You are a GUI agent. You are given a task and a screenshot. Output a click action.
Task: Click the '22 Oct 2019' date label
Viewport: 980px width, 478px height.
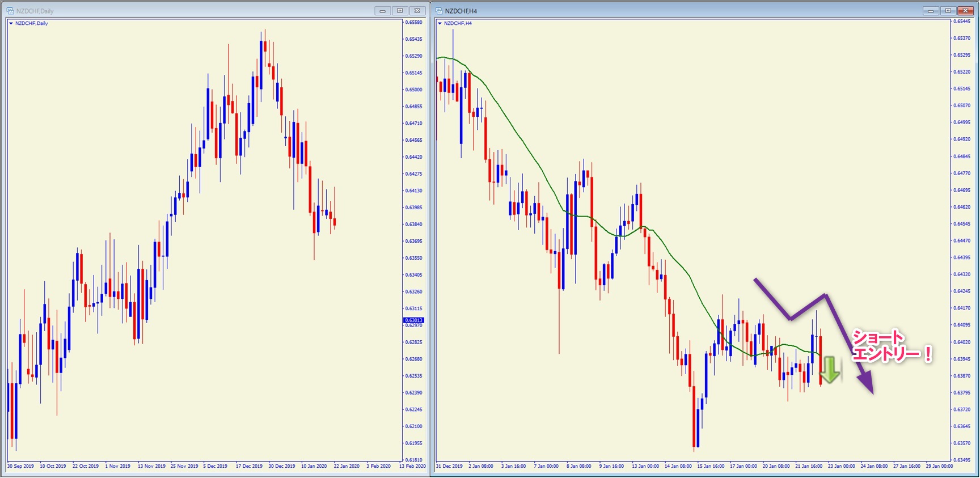pos(86,466)
